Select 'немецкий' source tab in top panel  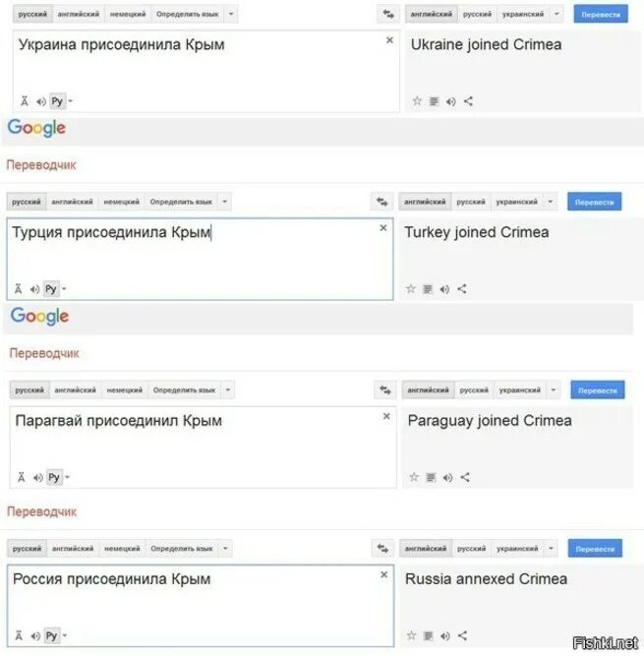(x=128, y=14)
